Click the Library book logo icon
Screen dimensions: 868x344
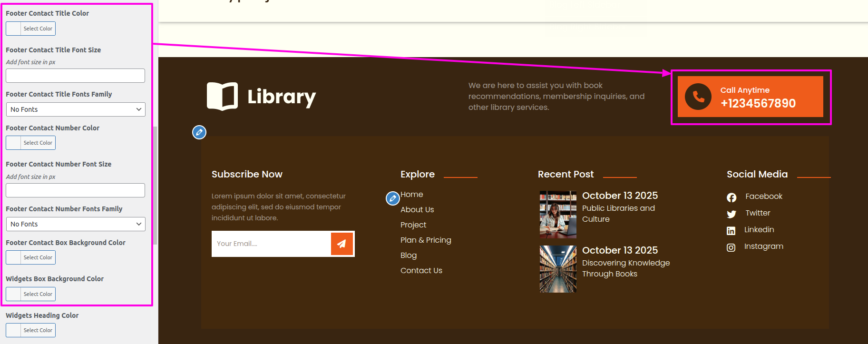[222, 97]
